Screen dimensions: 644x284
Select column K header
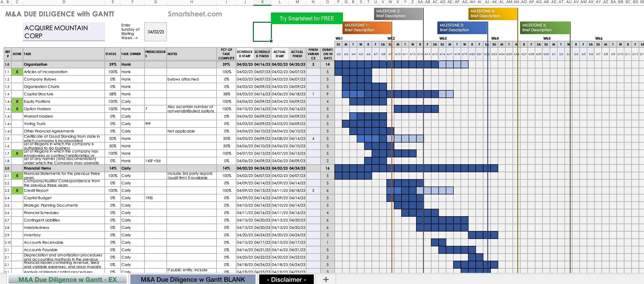coord(262,2)
